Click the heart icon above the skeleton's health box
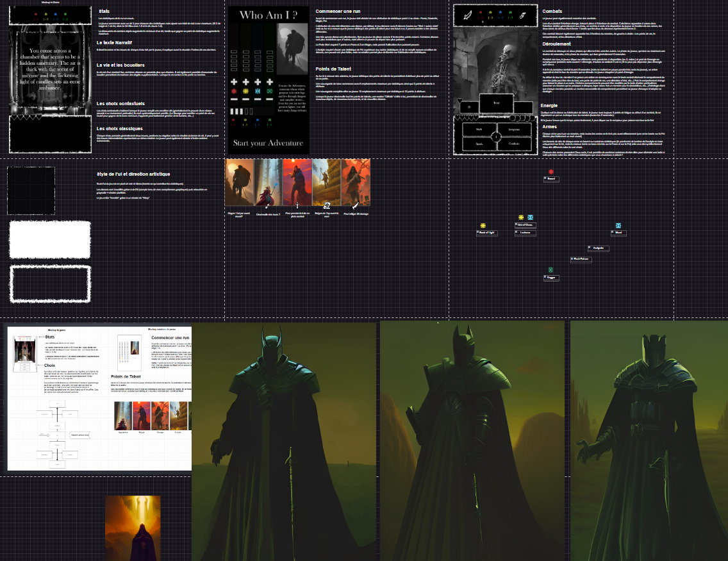The height and width of the screenshot is (561, 728). pyautogui.click(x=461, y=99)
